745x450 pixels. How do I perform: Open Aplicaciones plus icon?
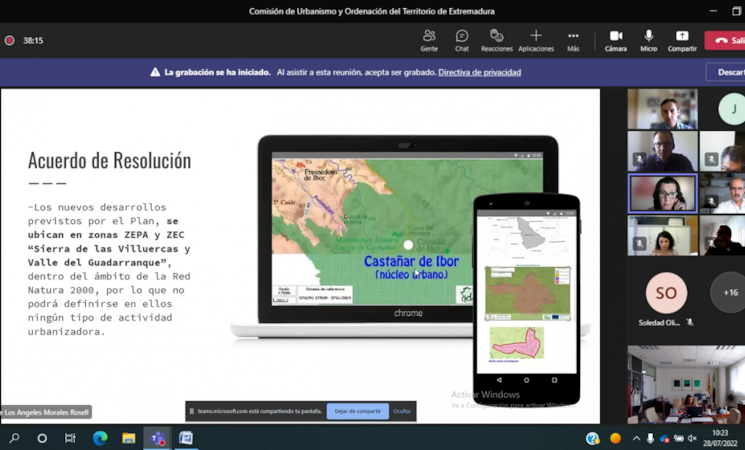point(536,40)
